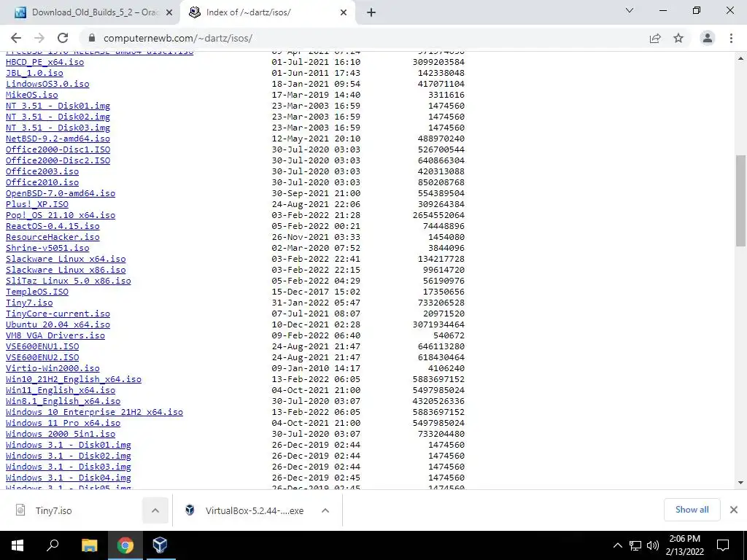Download Office2003.iso
Viewport: 747px width, 560px height.
[42, 171]
